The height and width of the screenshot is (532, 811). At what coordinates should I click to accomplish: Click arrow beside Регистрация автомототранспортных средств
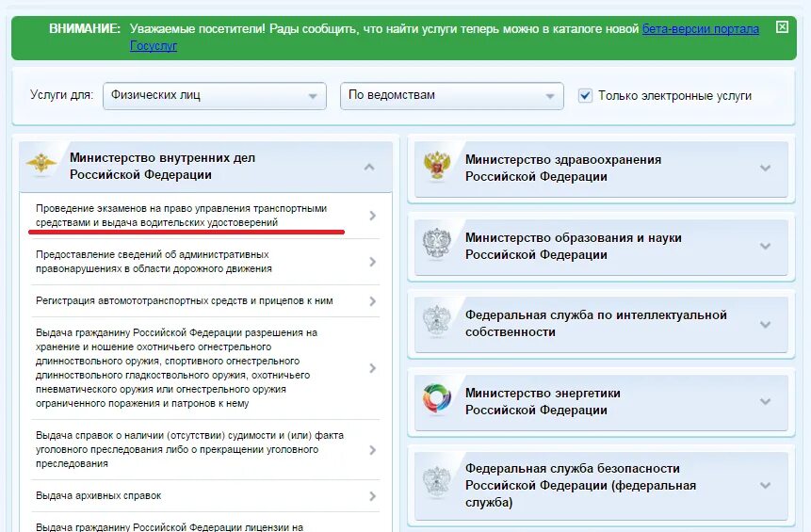[x=372, y=301]
